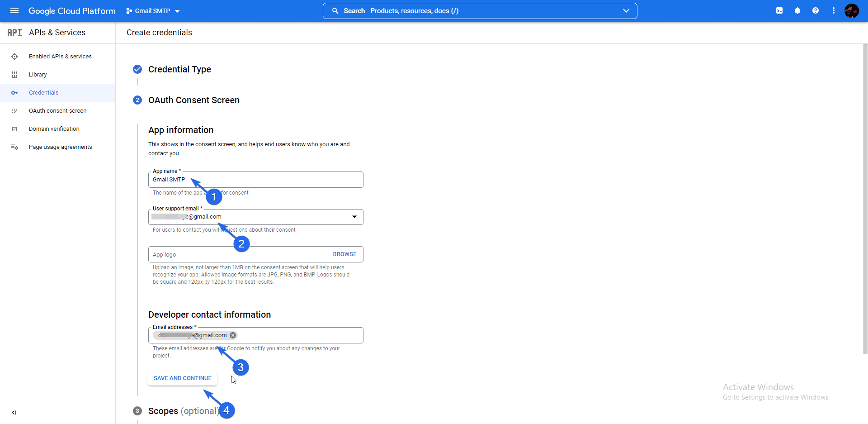This screenshot has height=424, width=868.
Task: Click SAVE AND CONTINUE
Action: (x=183, y=378)
